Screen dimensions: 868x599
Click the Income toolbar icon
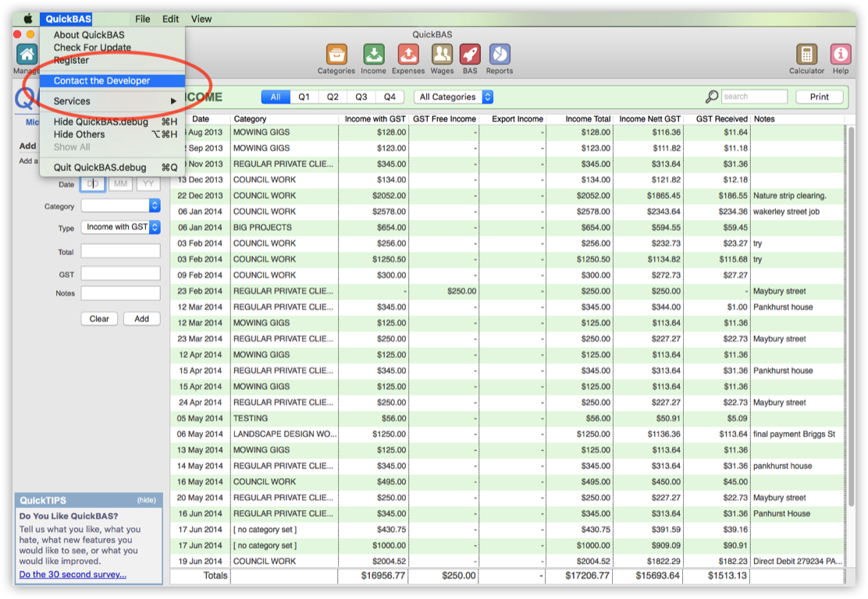coord(373,55)
